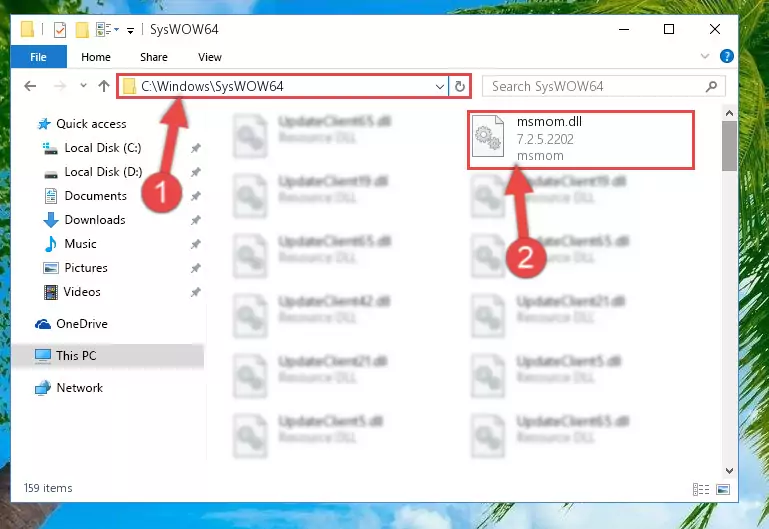Select OneDrive in the navigation pane
769x529 pixels.
click(x=82, y=324)
